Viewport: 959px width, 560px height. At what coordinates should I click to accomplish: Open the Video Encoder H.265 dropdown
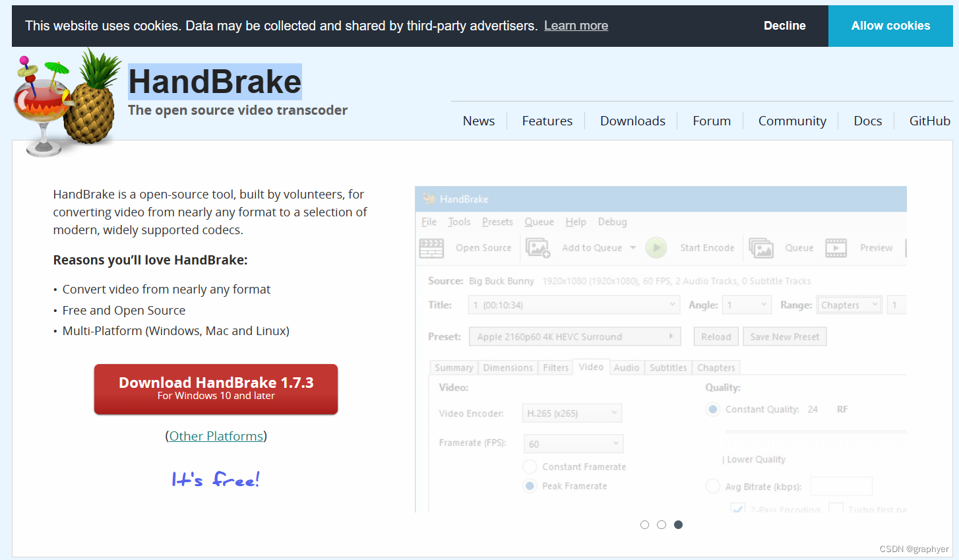572,414
